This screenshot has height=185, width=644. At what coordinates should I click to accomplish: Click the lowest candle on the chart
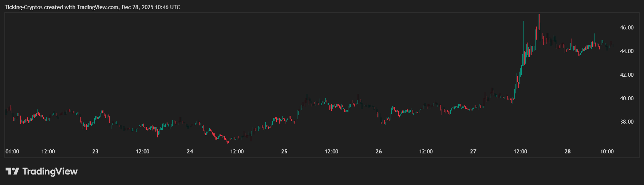click(228, 142)
